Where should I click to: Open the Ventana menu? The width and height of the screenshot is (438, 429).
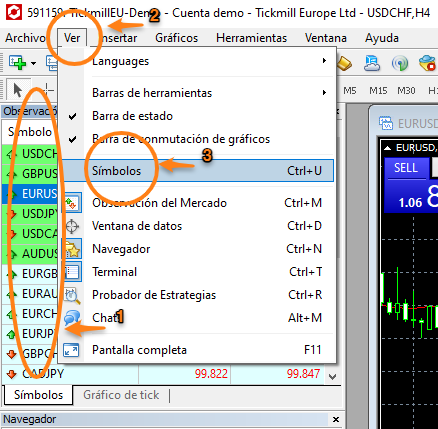[x=326, y=38]
